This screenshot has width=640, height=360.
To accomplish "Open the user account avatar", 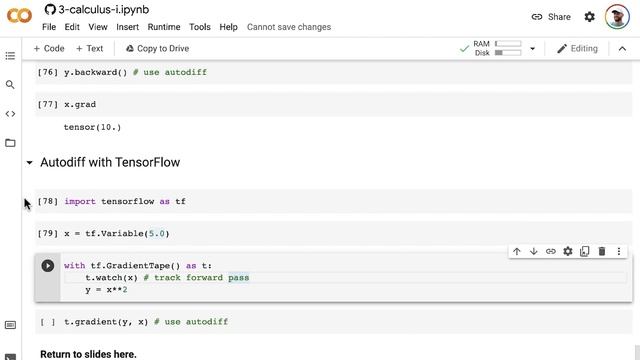I will 617,17.
